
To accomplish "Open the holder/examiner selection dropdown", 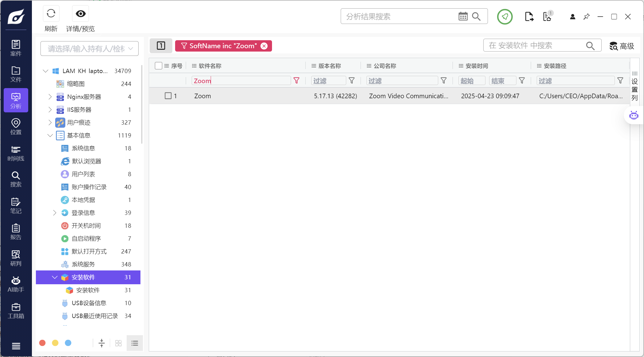I will pyautogui.click(x=89, y=49).
